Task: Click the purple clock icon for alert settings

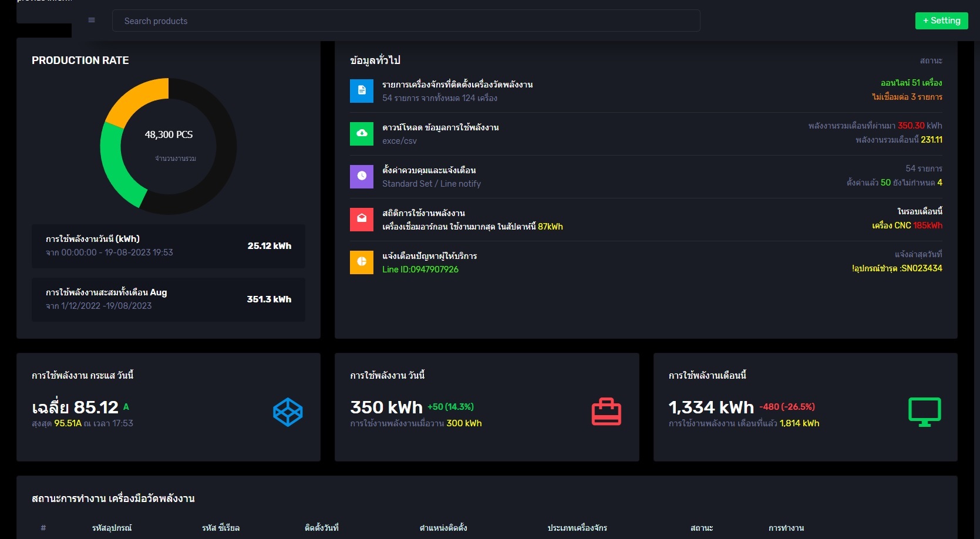Action: pos(362,177)
